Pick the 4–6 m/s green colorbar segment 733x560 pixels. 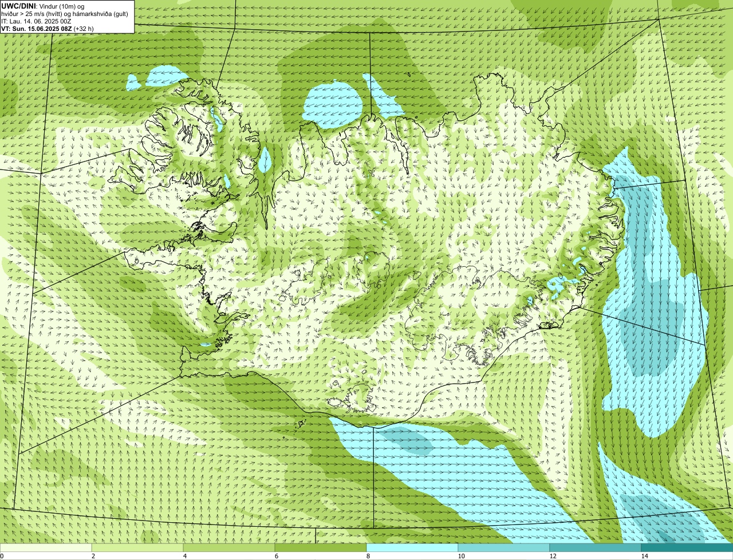click(x=230, y=547)
